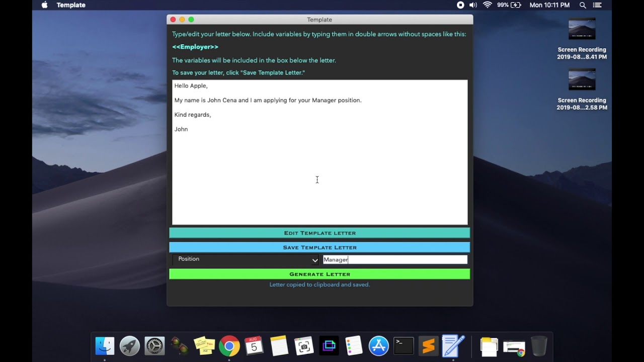Open Stickies yellow notes in dock
644x362 pixels.
click(204, 346)
